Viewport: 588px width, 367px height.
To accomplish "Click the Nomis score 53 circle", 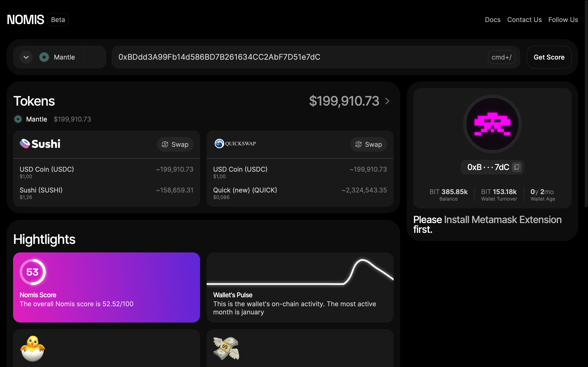I will [x=32, y=272].
